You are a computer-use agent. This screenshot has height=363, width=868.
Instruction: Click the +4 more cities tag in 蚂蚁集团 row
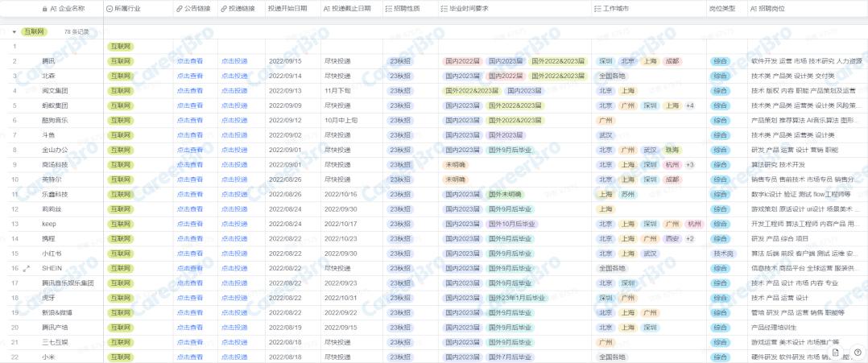click(x=690, y=105)
